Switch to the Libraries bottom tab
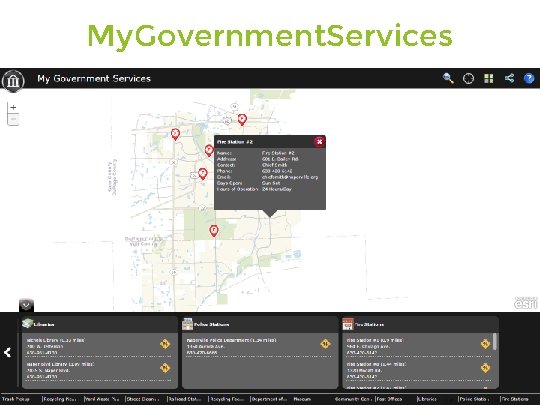This screenshot has width=540, height=405. pyautogui.click(x=427, y=399)
